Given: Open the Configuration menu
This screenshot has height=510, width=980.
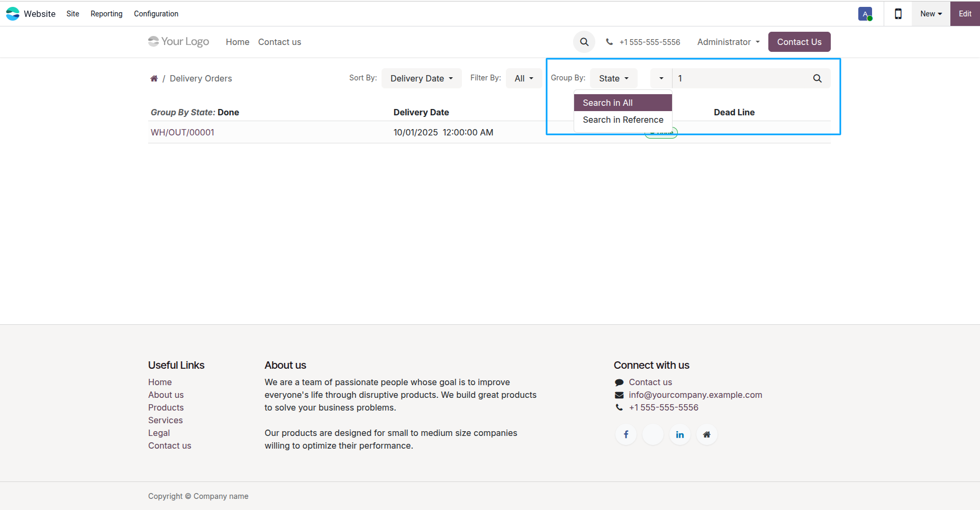Looking at the screenshot, I should pos(156,14).
